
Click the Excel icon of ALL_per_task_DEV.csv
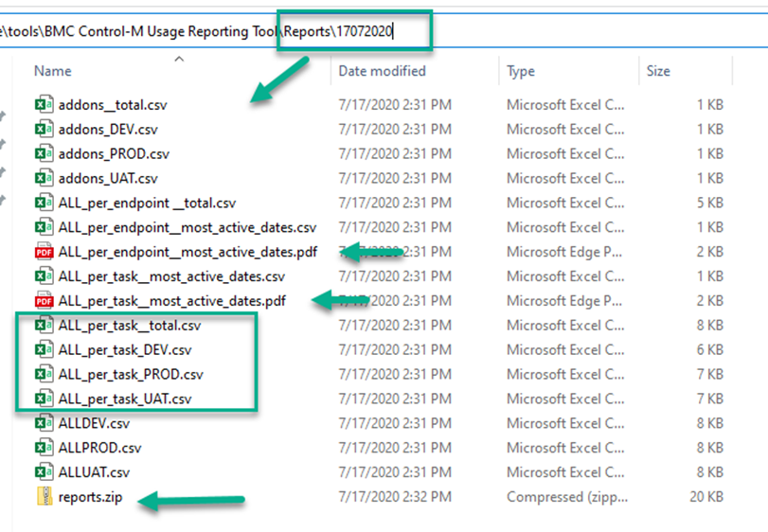45,349
